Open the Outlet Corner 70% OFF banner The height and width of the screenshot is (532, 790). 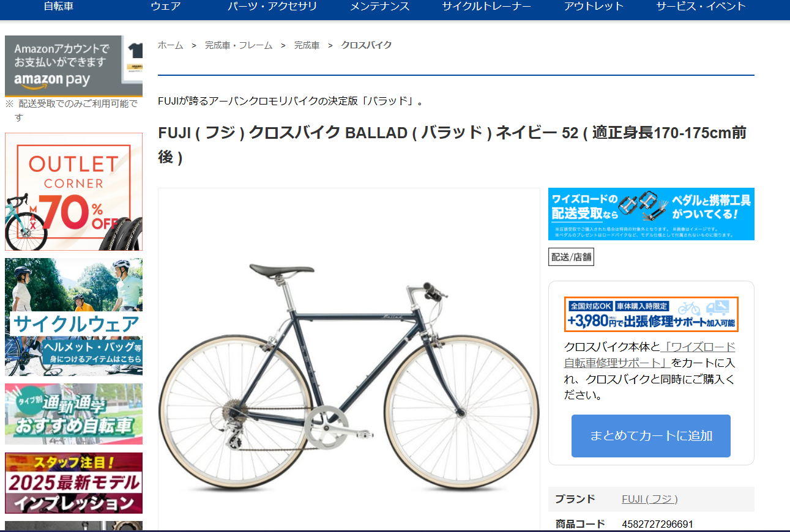point(73,192)
